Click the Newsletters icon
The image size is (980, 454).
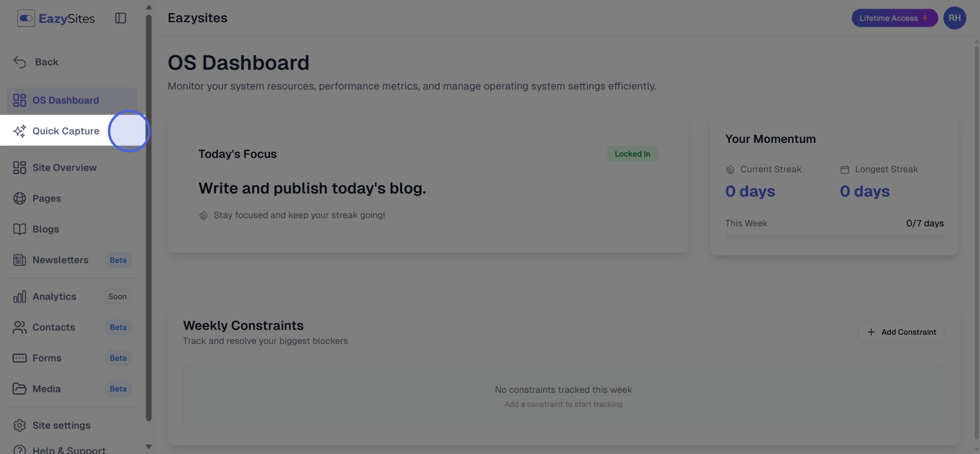20,260
